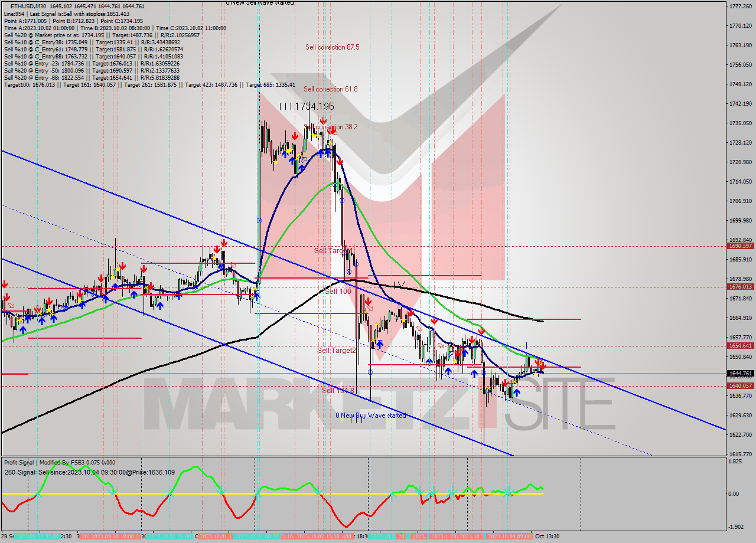Select the 'Sell 100' label
This screenshot has height=543, width=756.
[x=338, y=291]
